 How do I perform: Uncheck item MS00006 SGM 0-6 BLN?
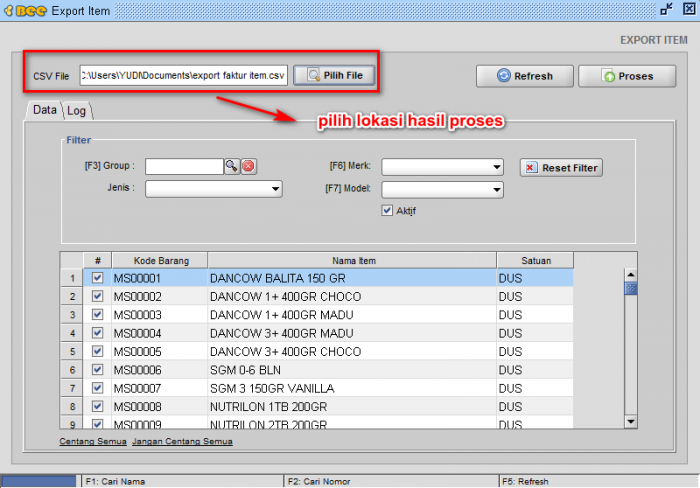point(97,370)
